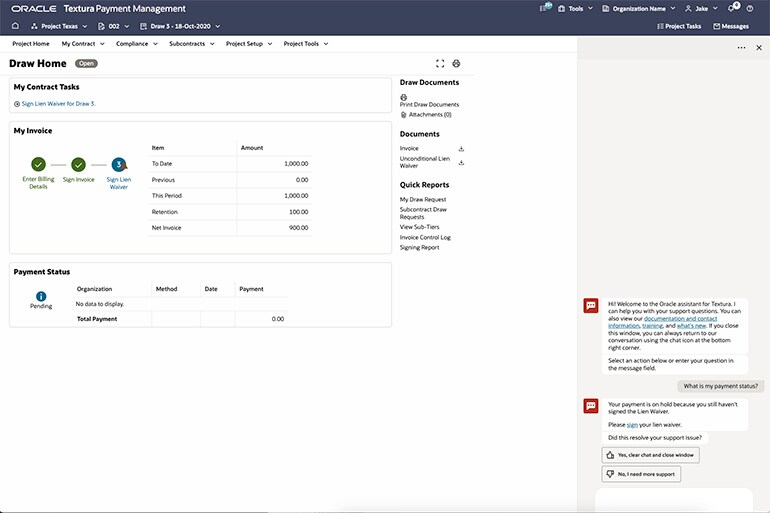The width and height of the screenshot is (770, 513).
Task: Download the Unconditional Lien Waiver document
Action: (x=461, y=162)
